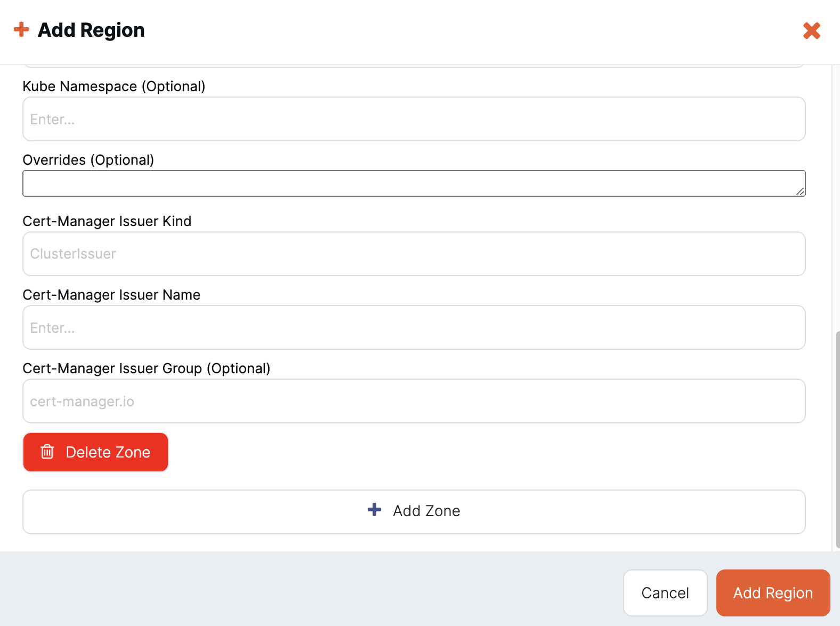Click the blue plus icon in Add Zone
Image resolution: width=840 pixels, height=626 pixels.
point(375,510)
